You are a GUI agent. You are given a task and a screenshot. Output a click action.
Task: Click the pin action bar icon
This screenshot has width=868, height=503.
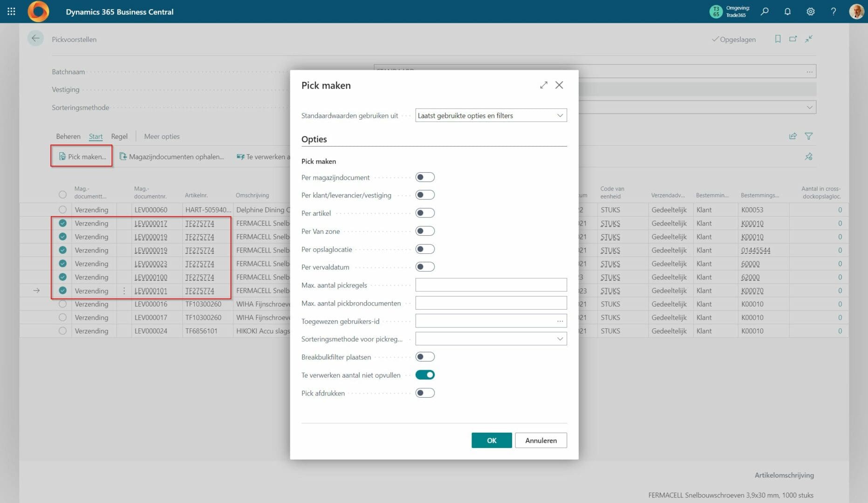coord(809,156)
